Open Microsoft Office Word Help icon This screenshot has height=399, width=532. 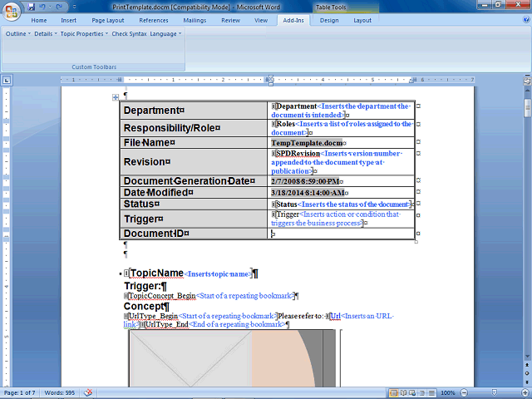[x=526, y=20]
